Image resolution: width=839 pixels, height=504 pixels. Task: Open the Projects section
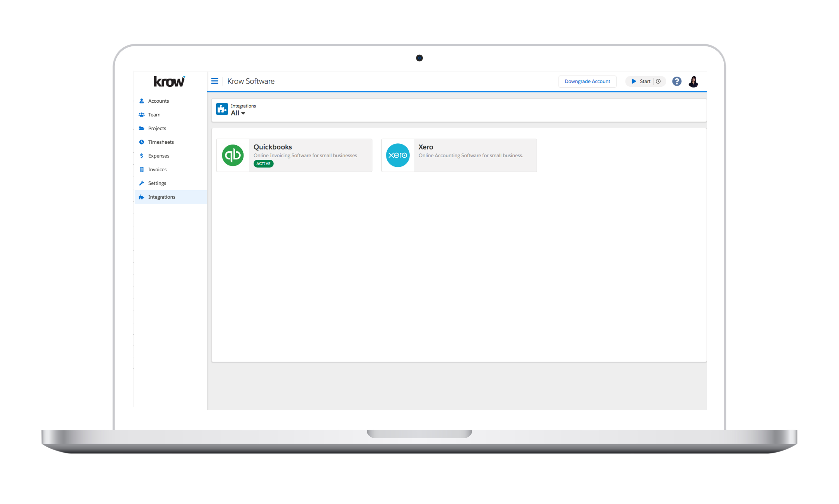click(157, 128)
